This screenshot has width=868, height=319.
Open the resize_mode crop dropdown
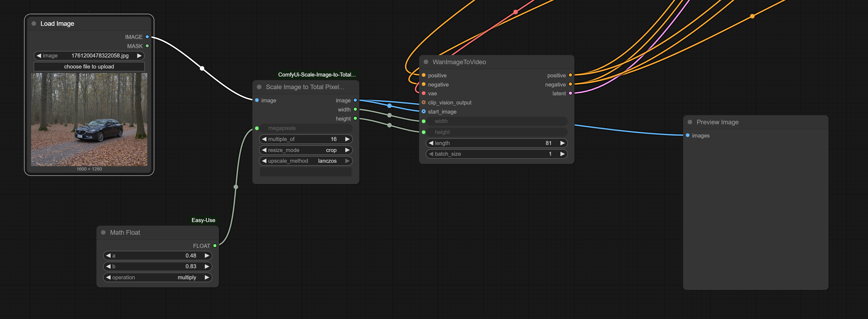click(305, 150)
